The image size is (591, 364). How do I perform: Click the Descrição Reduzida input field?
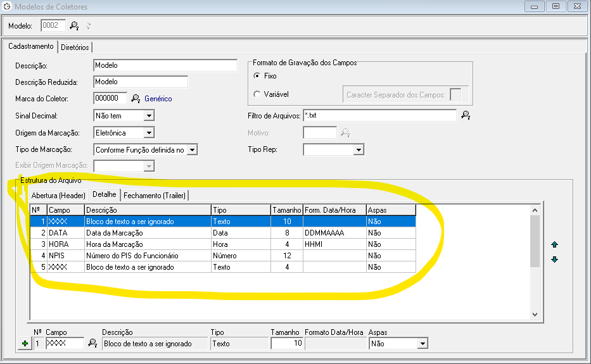(x=140, y=82)
